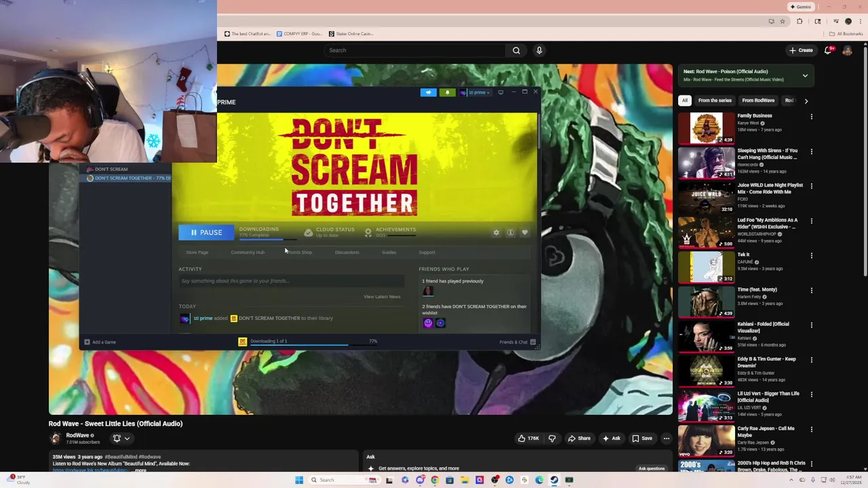
Task: Open more actions ellipsis under video
Action: coord(666,439)
